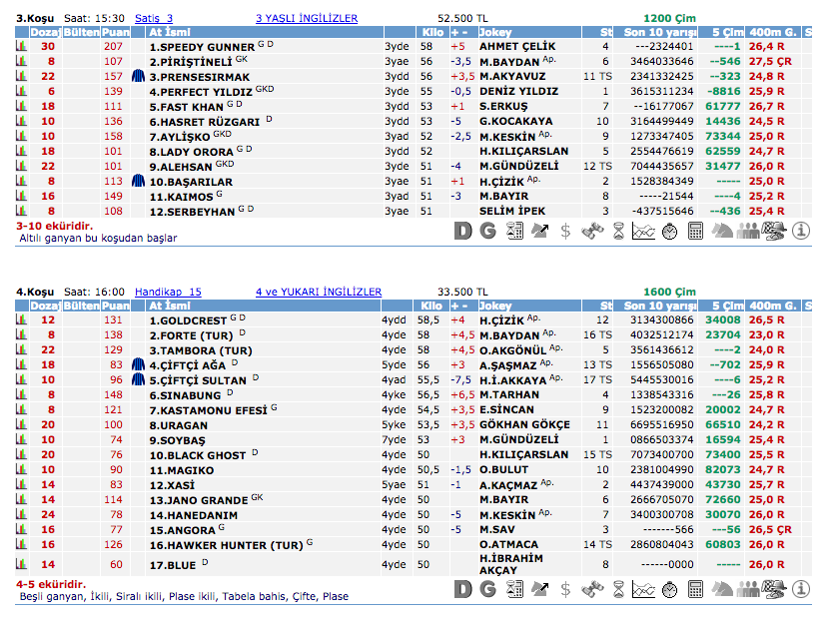Click the G icon under race 4

[x=487, y=589]
